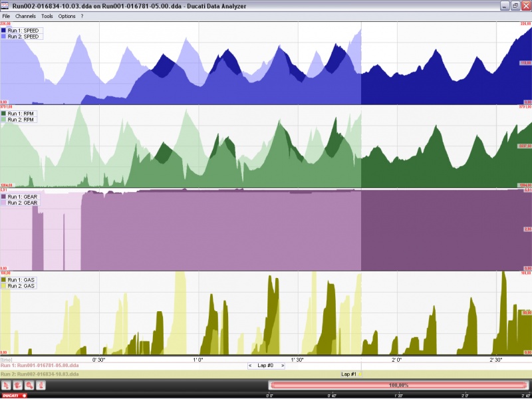The image size is (532, 399).
Task: Click the application icon in title bar
Action: tap(5, 6)
